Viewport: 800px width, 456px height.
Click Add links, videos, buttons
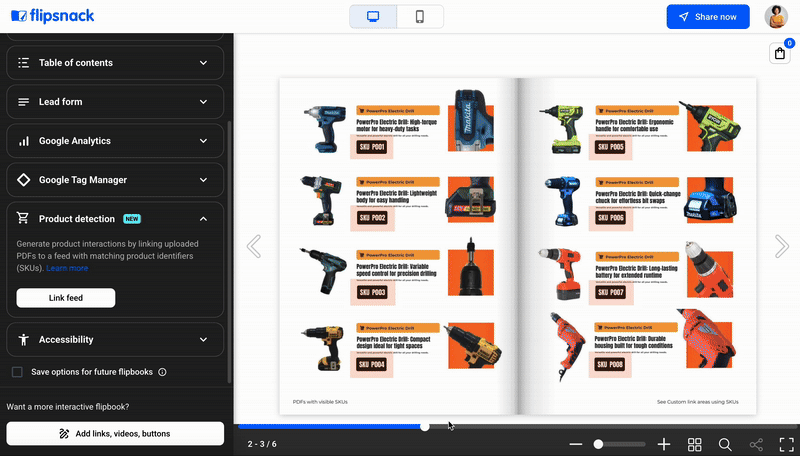tap(115, 434)
